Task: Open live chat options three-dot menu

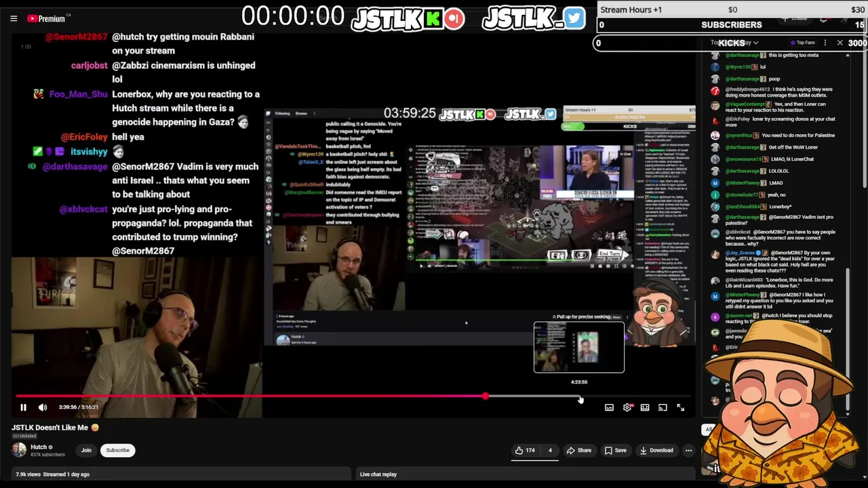Action: 825,43
